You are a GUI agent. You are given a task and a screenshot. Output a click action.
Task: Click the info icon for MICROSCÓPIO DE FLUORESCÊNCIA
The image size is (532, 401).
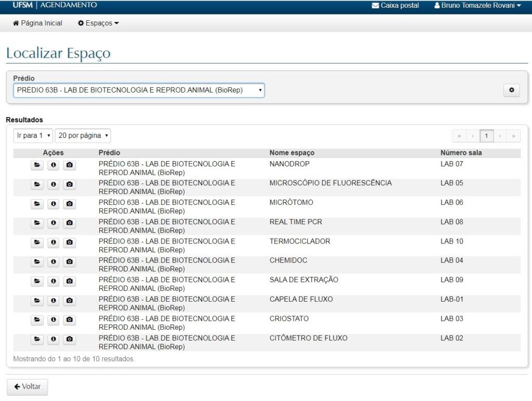(53, 185)
